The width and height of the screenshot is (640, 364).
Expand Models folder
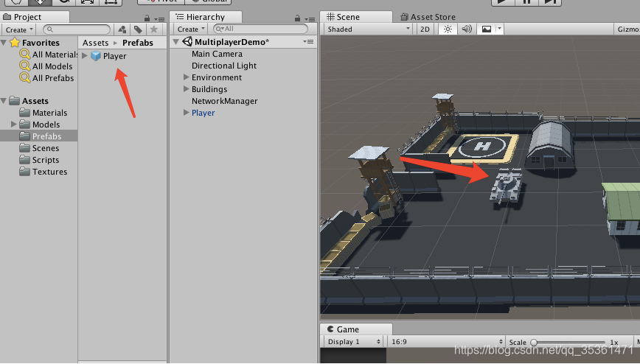(14, 124)
